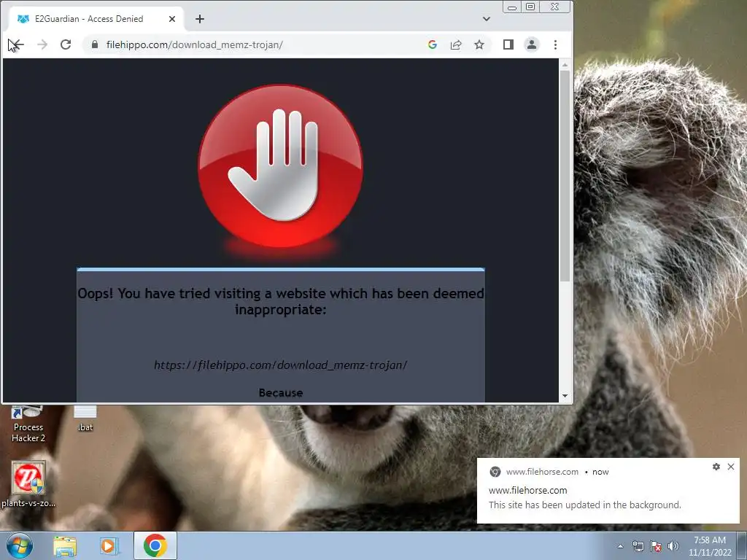Screen dimensions: 747x560
Task: Share this page with the share icon
Action: coord(456,44)
